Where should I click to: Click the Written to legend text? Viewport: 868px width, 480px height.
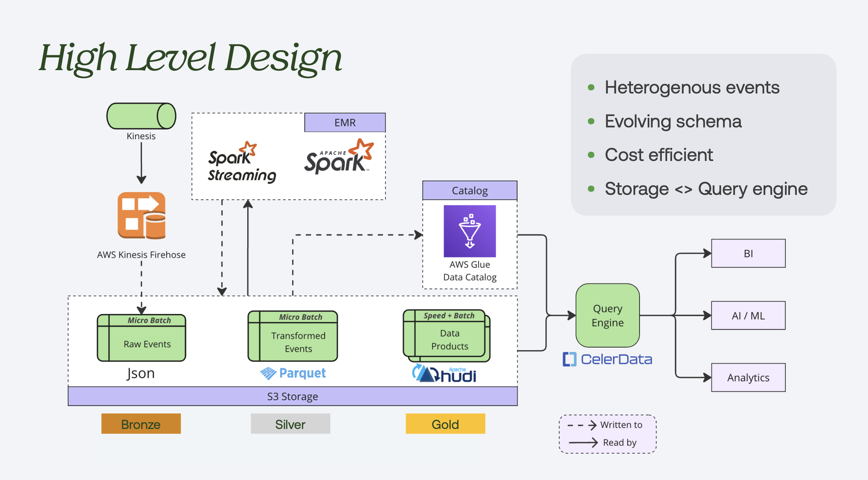point(621,425)
